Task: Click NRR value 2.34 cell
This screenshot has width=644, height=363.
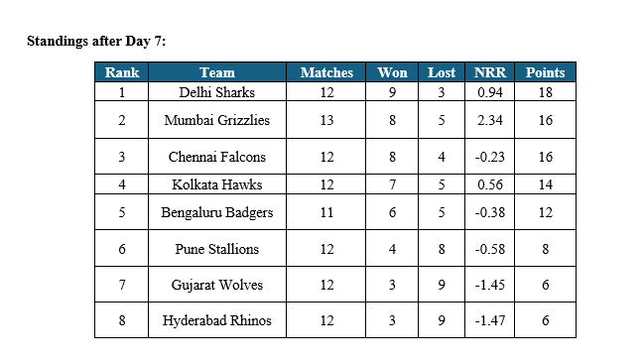Action: pyautogui.click(x=489, y=120)
